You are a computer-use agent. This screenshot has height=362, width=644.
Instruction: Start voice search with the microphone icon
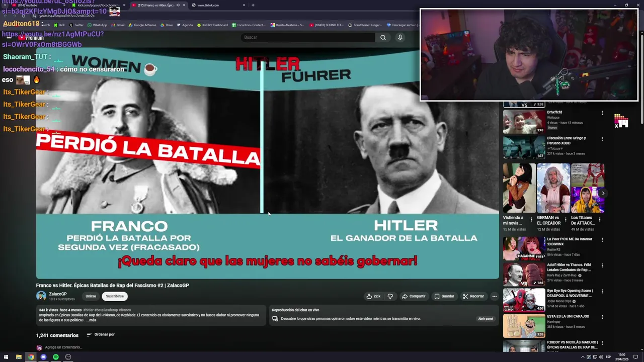(x=400, y=37)
